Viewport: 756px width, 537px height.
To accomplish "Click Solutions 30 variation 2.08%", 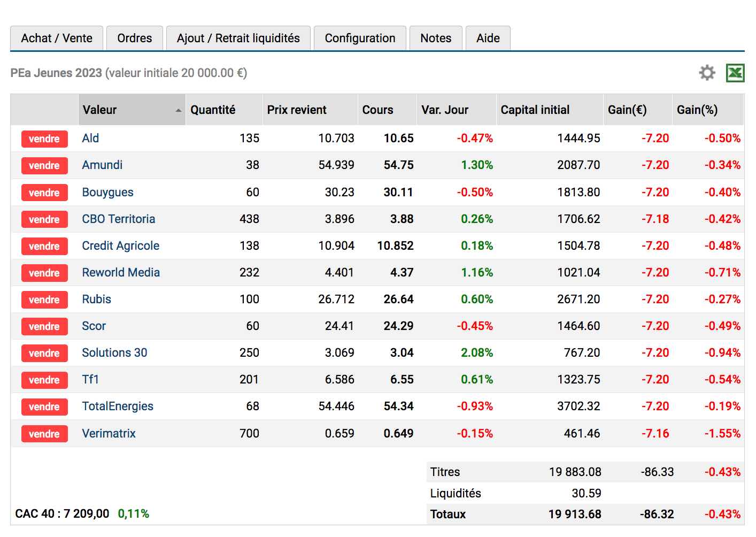I will click(x=477, y=352).
